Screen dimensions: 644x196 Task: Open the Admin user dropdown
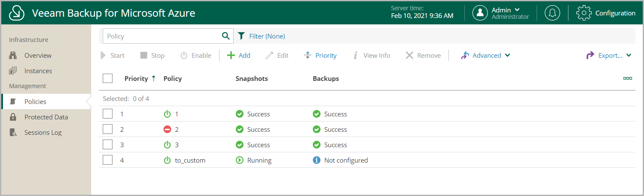(501, 13)
